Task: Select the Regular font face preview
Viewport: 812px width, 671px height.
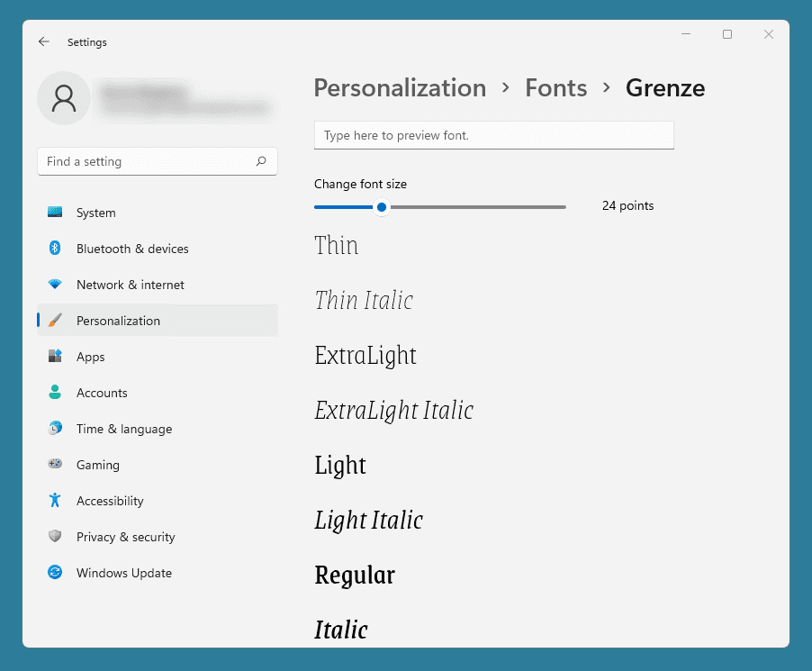Action: click(355, 575)
